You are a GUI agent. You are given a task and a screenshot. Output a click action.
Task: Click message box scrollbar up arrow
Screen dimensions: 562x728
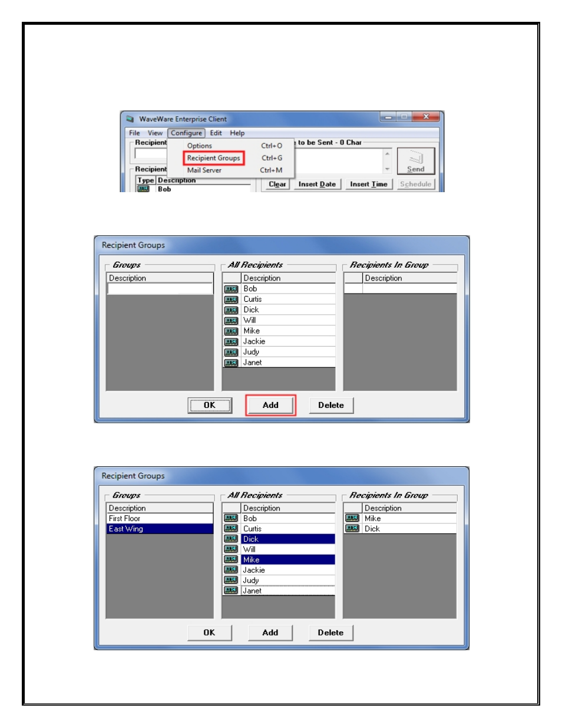tap(387, 153)
